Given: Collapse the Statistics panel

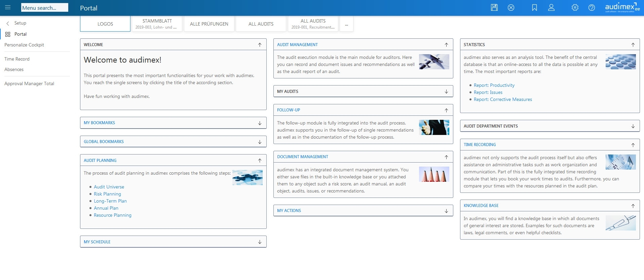Looking at the screenshot, I should pos(633,44).
